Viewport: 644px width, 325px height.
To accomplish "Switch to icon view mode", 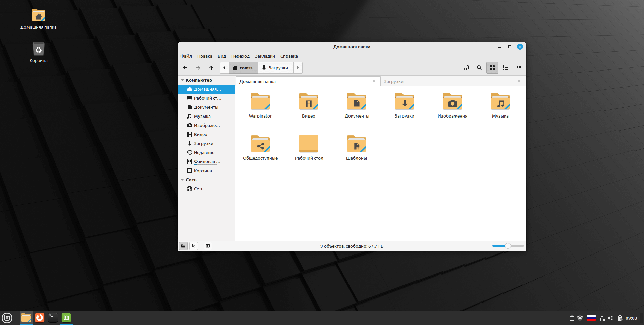I will 492,68.
